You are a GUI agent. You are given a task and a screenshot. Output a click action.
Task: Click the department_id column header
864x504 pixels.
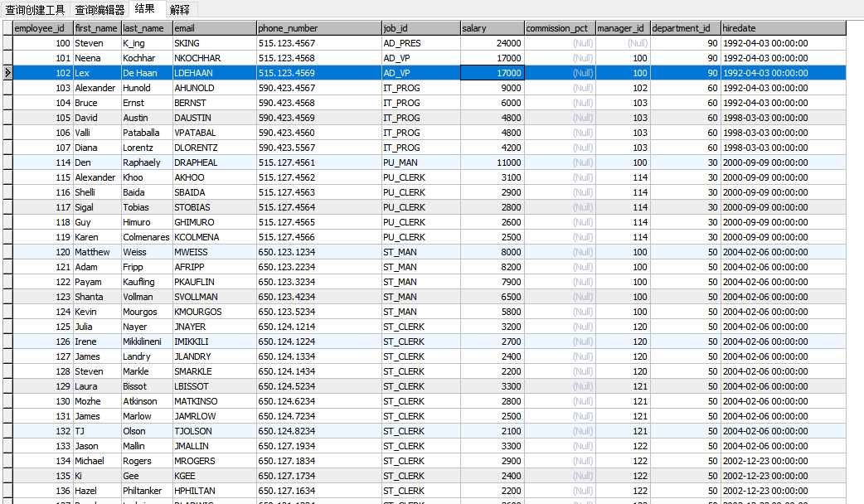point(686,28)
